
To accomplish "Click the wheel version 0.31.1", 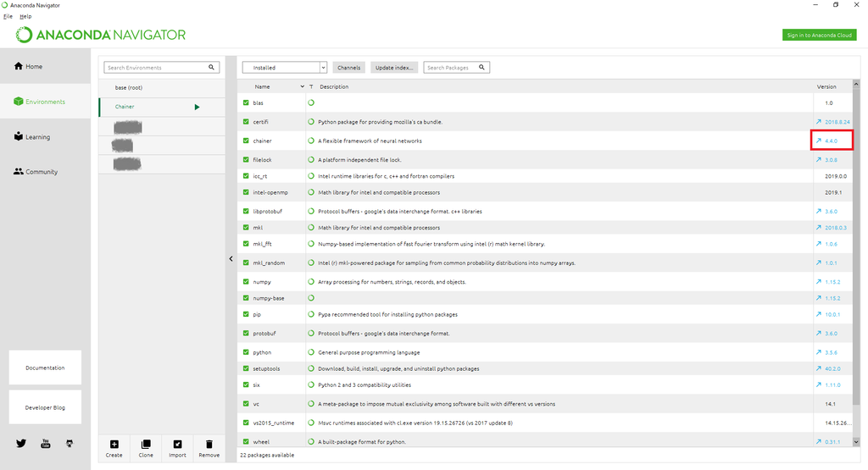I will point(832,442).
